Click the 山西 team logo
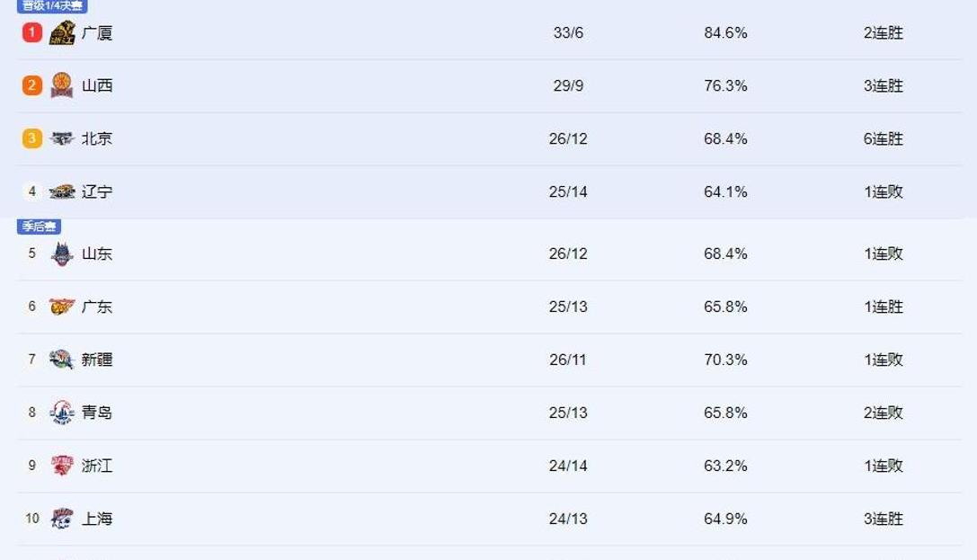The width and height of the screenshot is (977, 560). [62, 85]
